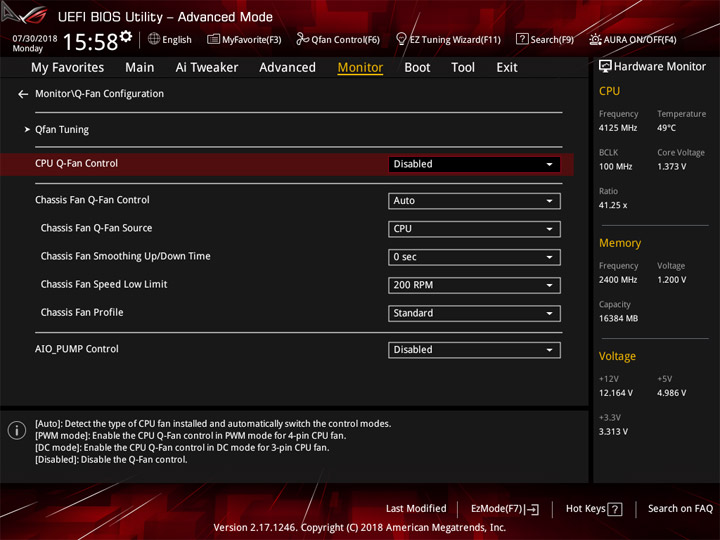Click the Chassis Fan Speed Low Limit label
This screenshot has height=540, width=720.
click(104, 284)
